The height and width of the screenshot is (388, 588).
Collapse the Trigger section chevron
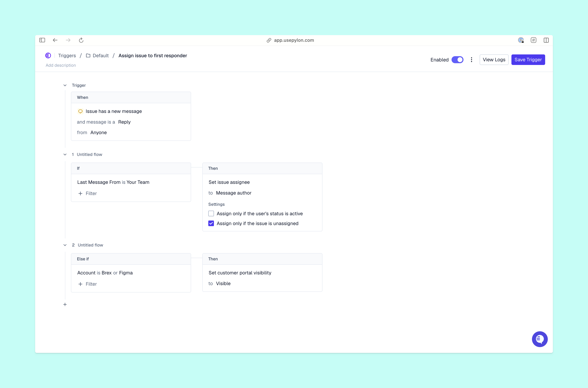[65, 85]
